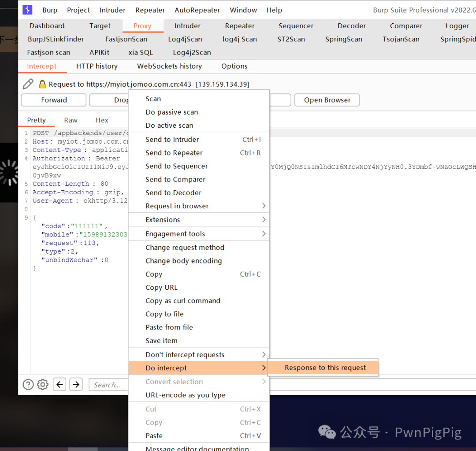
Task: Click the pencil edit icon beside request URL
Action: (28, 84)
